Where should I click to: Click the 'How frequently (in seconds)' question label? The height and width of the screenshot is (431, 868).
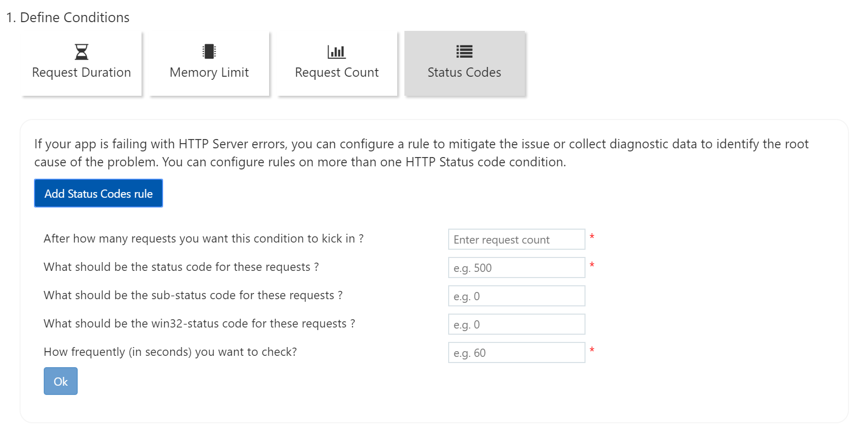pos(170,352)
